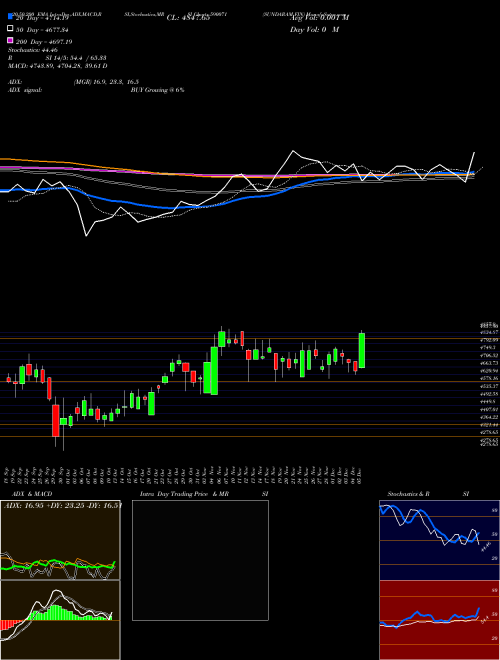Screen dimensions: 500x660
Task: Click the 'Intra Day Trading Price & MRSI' heading
Action: coord(204,494)
